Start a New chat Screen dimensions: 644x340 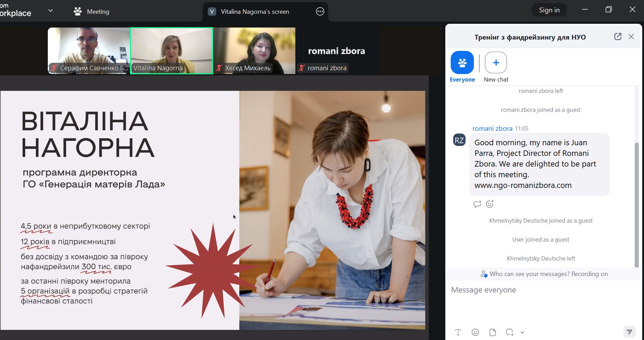click(x=495, y=63)
